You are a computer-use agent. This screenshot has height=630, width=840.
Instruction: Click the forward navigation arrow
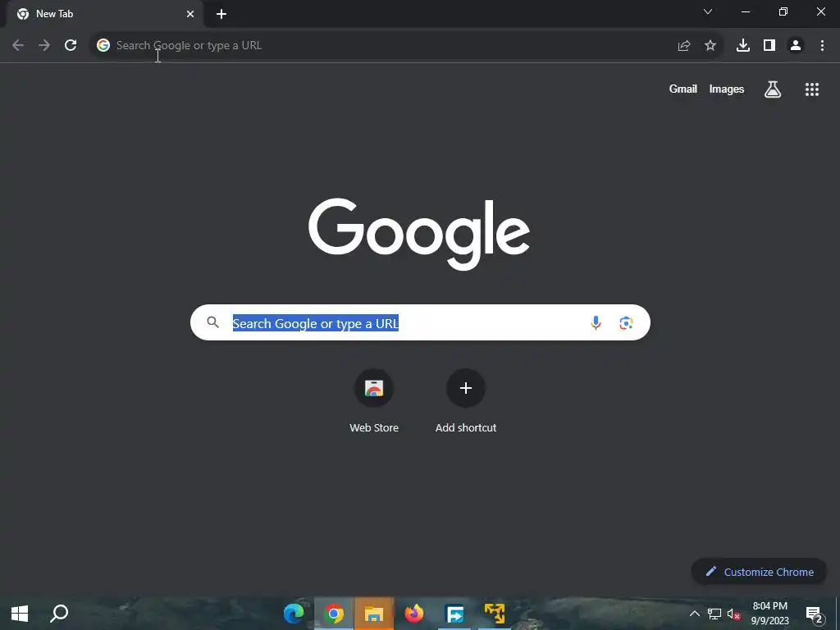pyautogui.click(x=44, y=46)
